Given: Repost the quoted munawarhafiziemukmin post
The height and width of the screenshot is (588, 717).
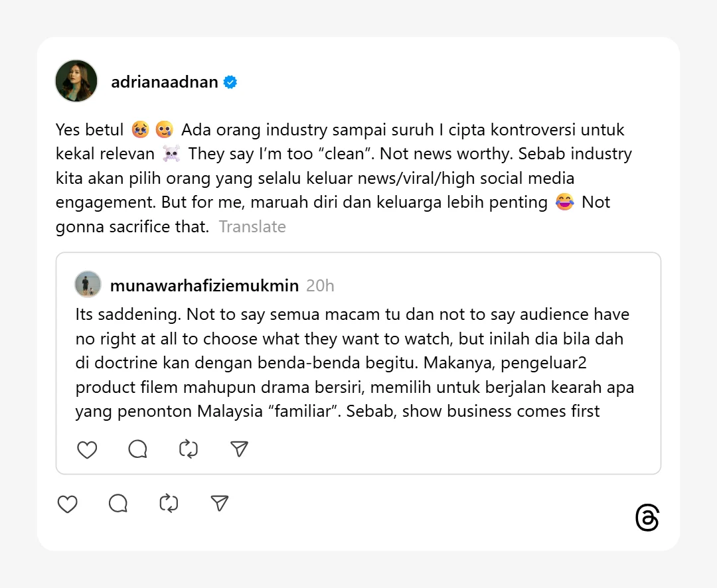Looking at the screenshot, I should pos(189,449).
